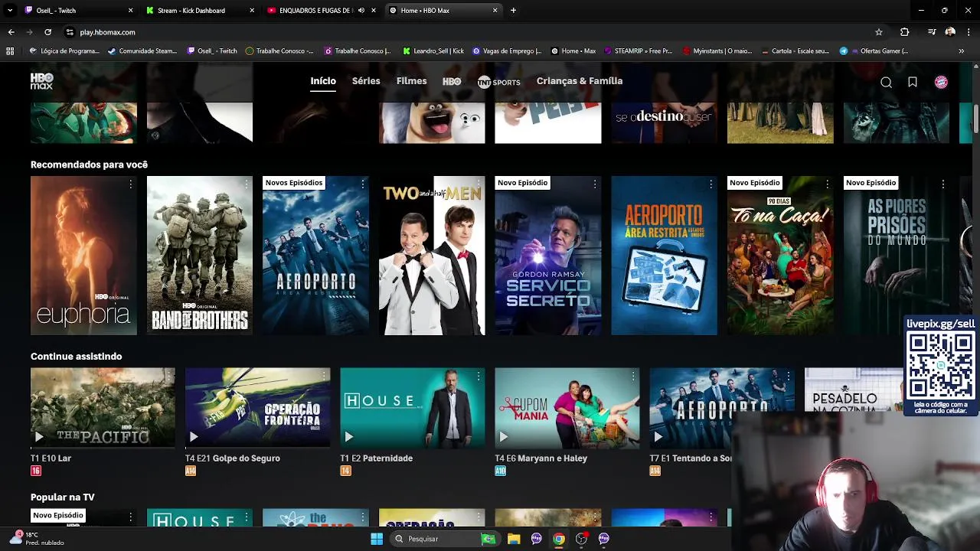980x551 pixels.
Task: Open the Chrome extensions puzzle icon
Action: click(x=905, y=32)
